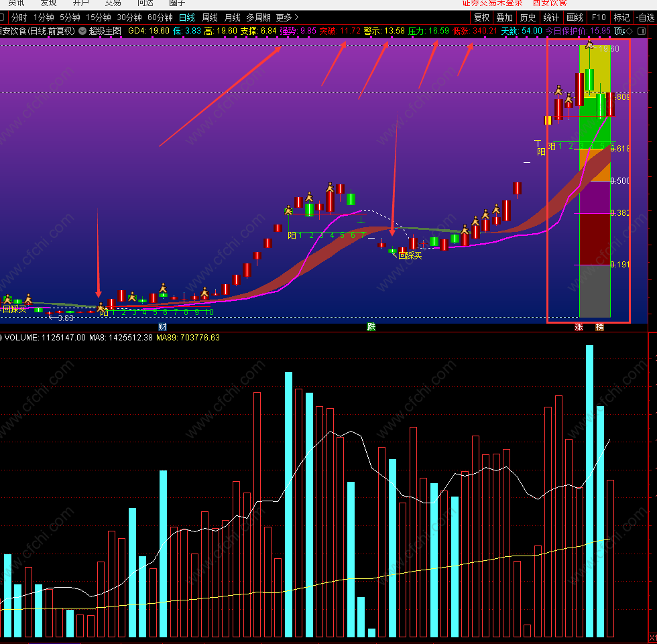
Task: Click the 0.618 Fibonacci level label
Action: coord(620,148)
